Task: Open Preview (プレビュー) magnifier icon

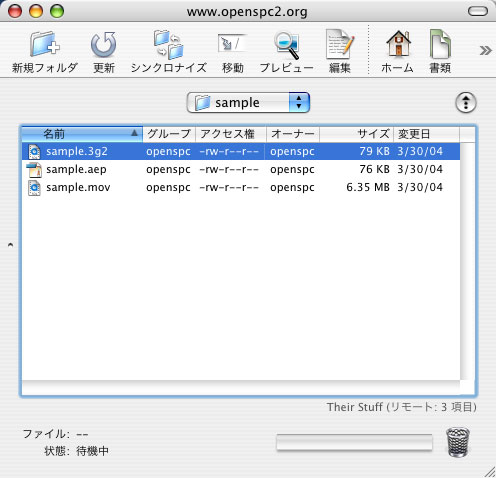Action: (287, 45)
